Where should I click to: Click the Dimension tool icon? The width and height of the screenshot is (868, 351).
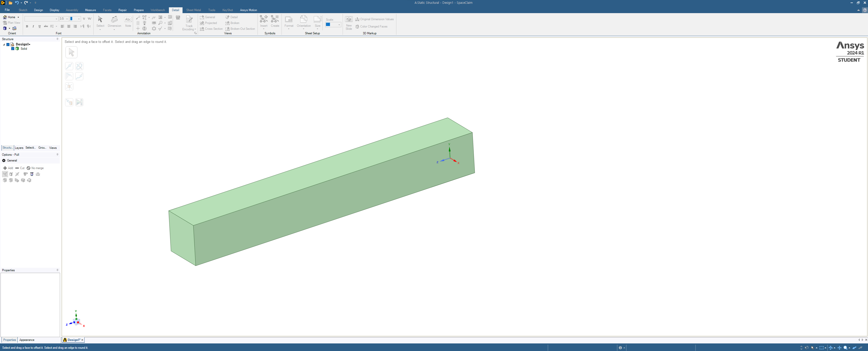(x=114, y=19)
